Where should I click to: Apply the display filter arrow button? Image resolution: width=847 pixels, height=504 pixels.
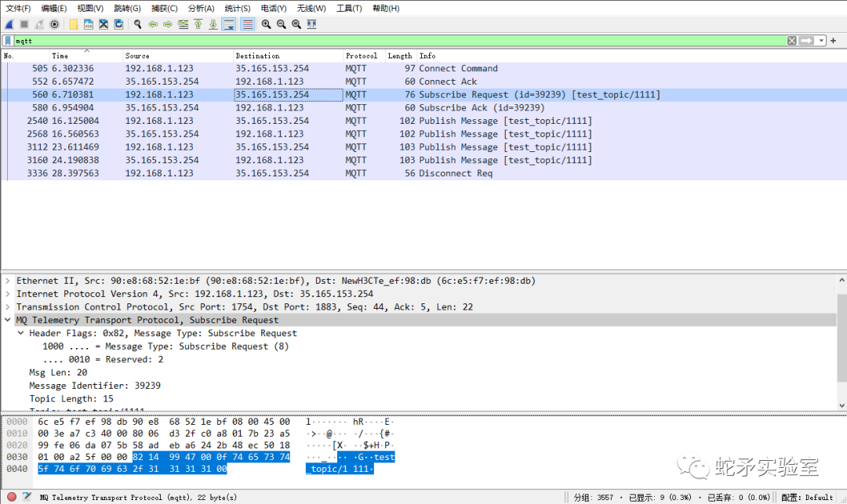(806, 41)
